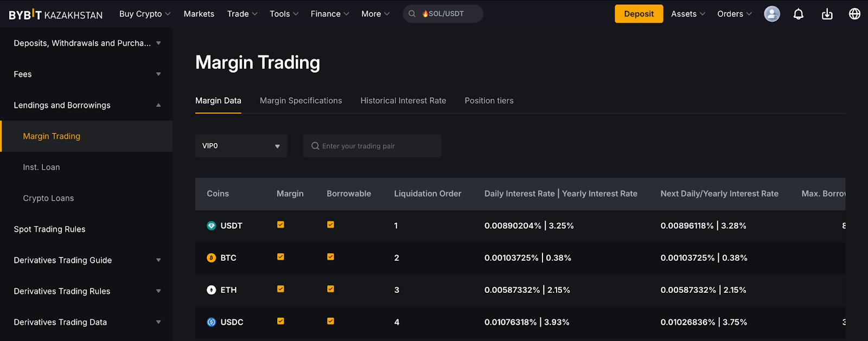Image resolution: width=868 pixels, height=341 pixels.
Task: Switch to the Margin Specifications tab
Action: coord(301,101)
